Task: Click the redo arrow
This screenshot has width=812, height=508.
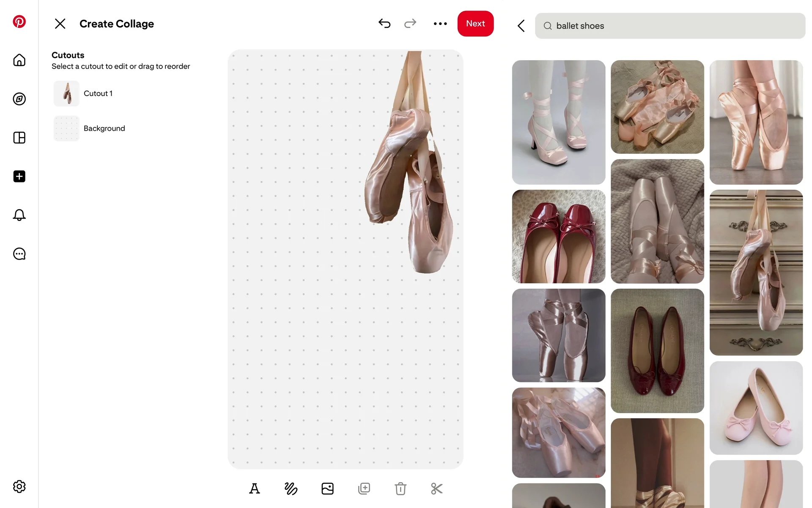Action: (x=410, y=24)
